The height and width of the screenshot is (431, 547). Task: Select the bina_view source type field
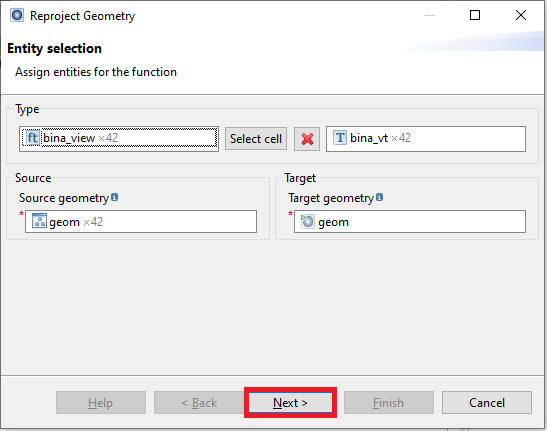(119, 139)
